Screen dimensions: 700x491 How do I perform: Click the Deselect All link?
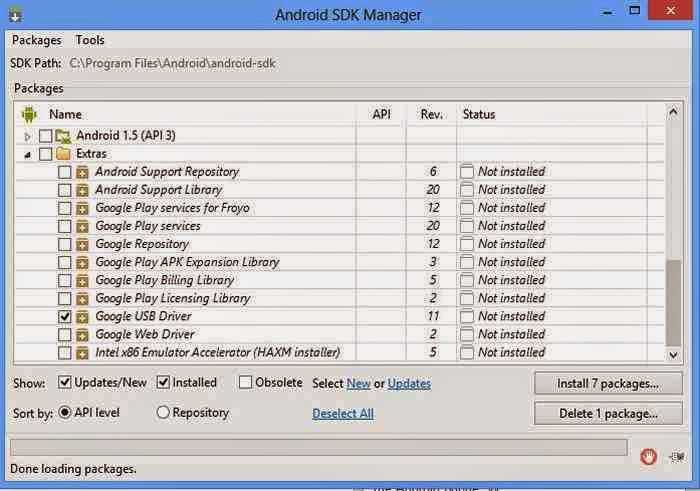tap(342, 413)
